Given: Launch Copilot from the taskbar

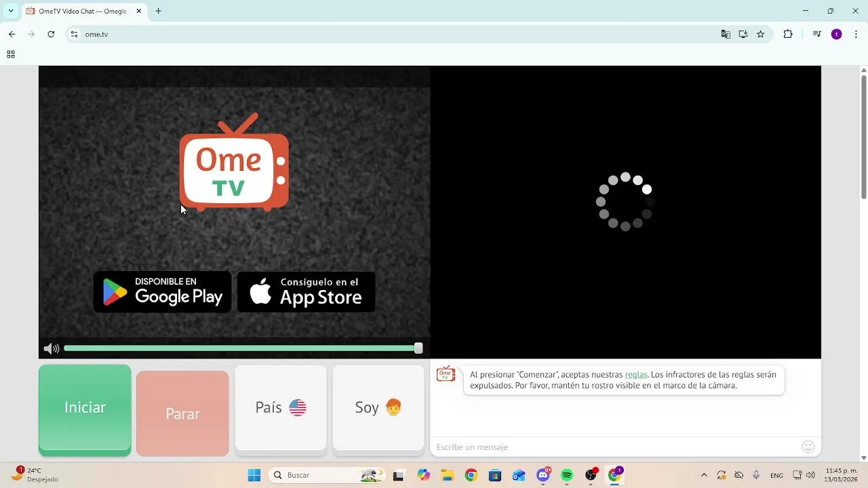Looking at the screenshot, I should coord(424,475).
